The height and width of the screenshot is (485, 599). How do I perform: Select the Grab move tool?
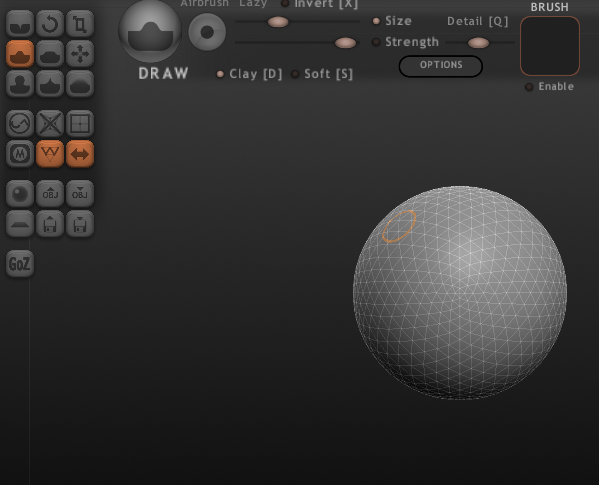click(80, 54)
